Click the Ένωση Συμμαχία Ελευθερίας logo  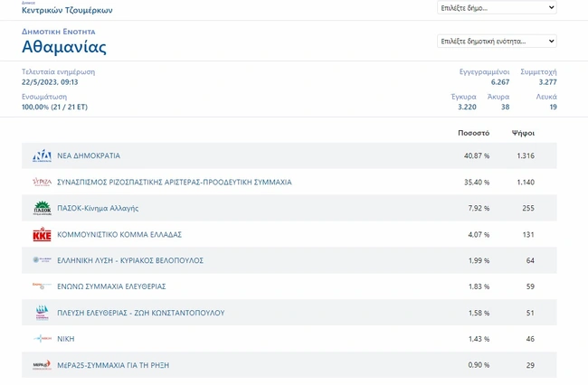tap(42, 286)
